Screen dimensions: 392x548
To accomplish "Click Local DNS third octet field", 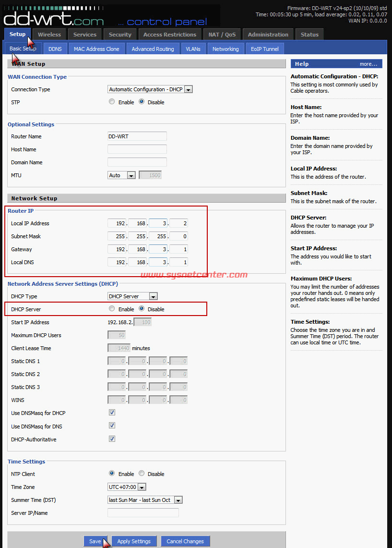I will click(158, 262).
